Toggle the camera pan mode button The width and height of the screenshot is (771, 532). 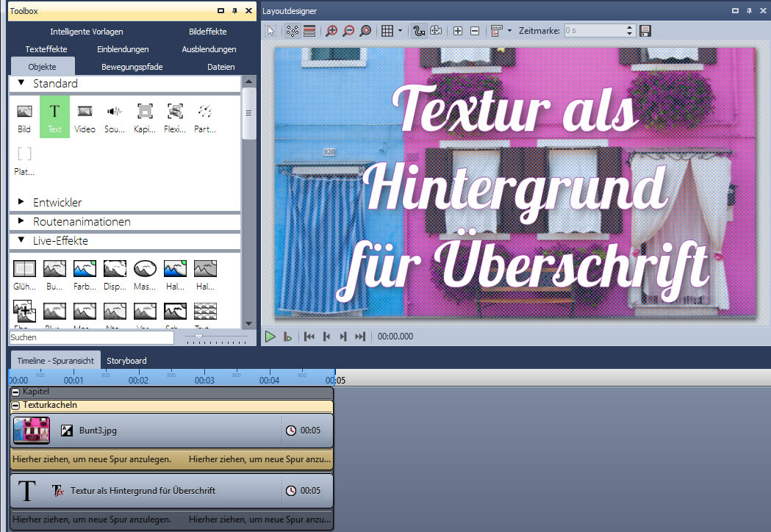(436, 31)
